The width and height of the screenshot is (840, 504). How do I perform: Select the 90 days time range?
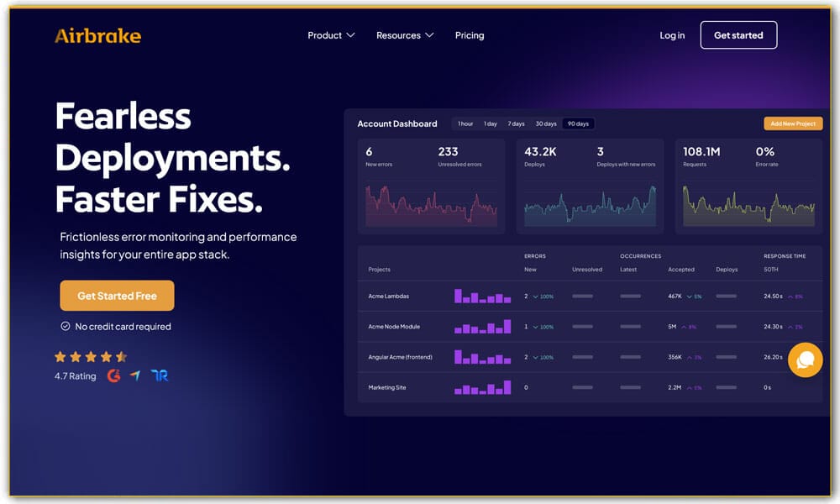[579, 123]
